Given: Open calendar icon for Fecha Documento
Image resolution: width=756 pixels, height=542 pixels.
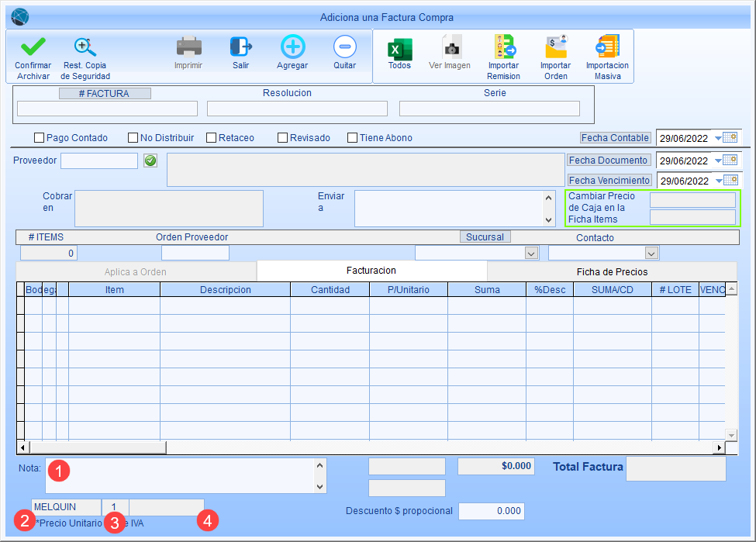Looking at the screenshot, I should pos(730,160).
